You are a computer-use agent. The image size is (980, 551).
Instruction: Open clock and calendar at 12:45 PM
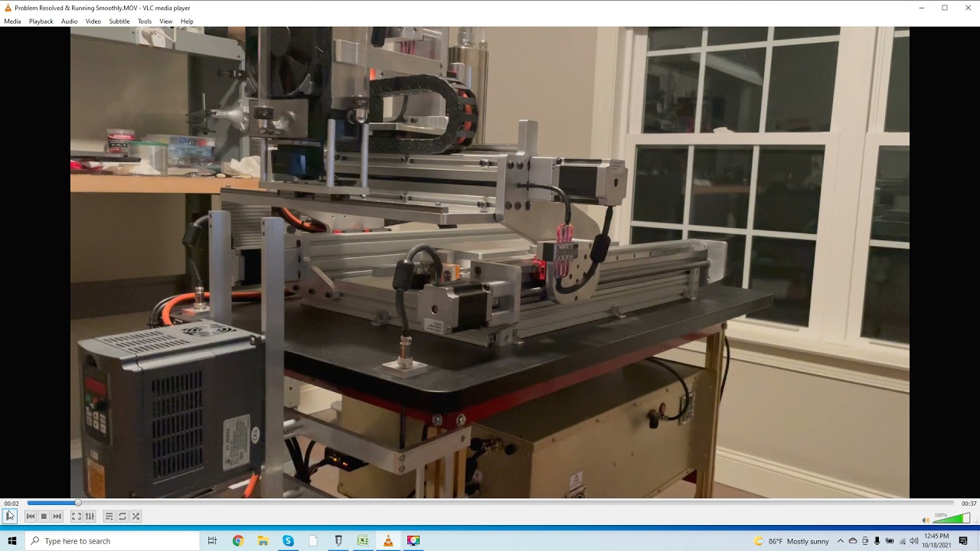pos(936,541)
